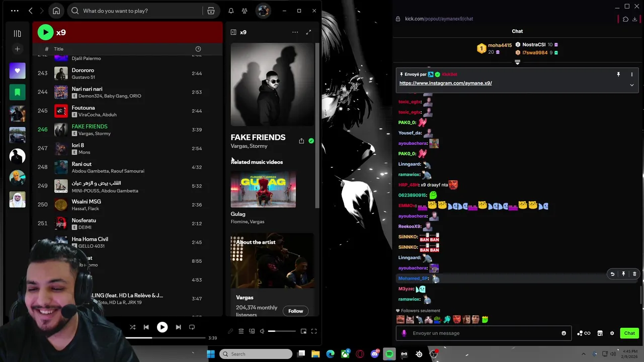The height and width of the screenshot is (362, 644).
Task: Open emoji picker in Kick chat input
Action: (563, 333)
